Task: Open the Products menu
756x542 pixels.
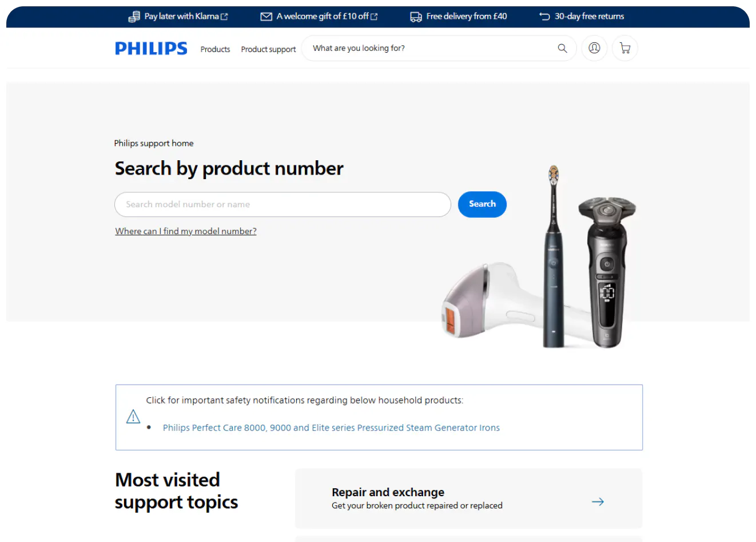Action: coord(215,49)
